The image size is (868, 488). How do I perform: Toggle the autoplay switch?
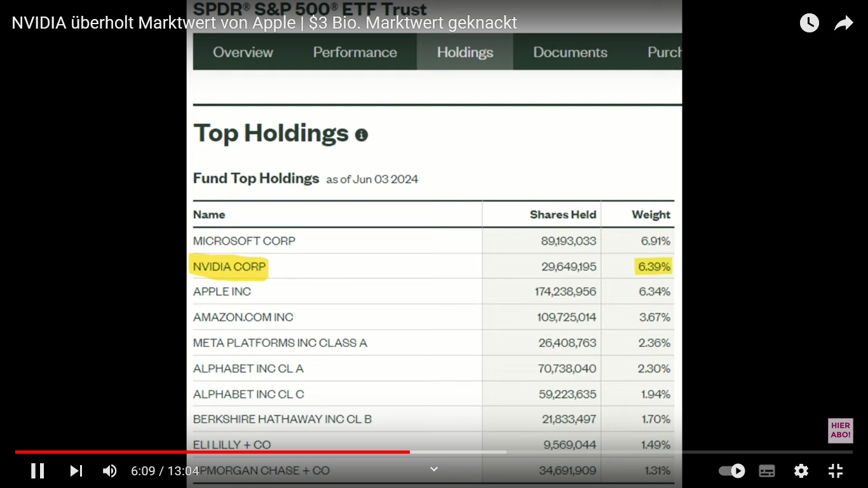coord(732,471)
